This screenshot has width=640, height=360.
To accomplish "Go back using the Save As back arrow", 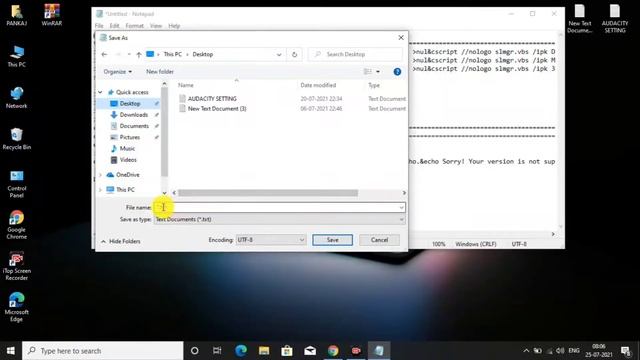I will (104, 54).
